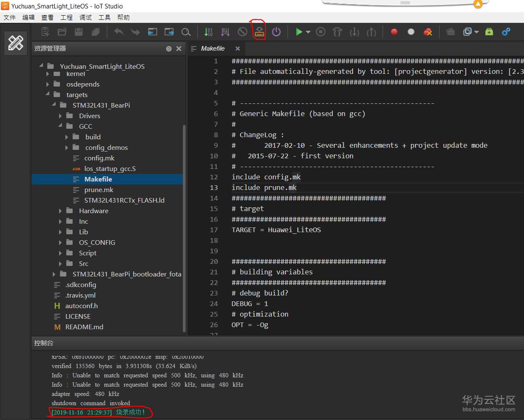Click the power restart icon in toolbar
The height and width of the screenshot is (420, 524).
276,32
